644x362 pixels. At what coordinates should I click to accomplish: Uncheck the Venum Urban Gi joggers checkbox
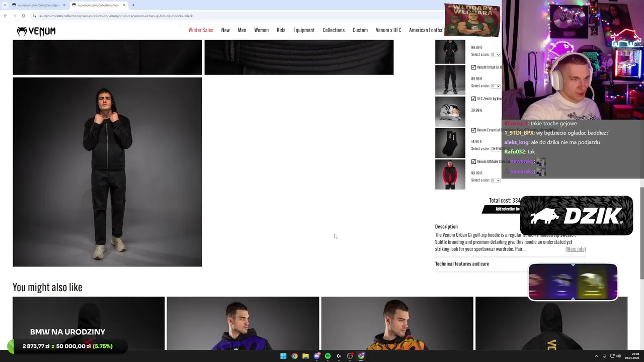pyautogui.click(x=473, y=67)
